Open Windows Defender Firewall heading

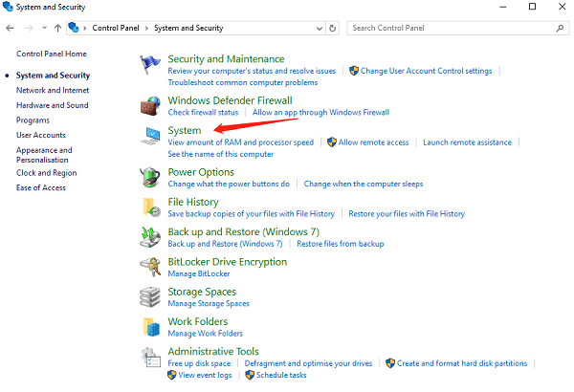(x=230, y=100)
